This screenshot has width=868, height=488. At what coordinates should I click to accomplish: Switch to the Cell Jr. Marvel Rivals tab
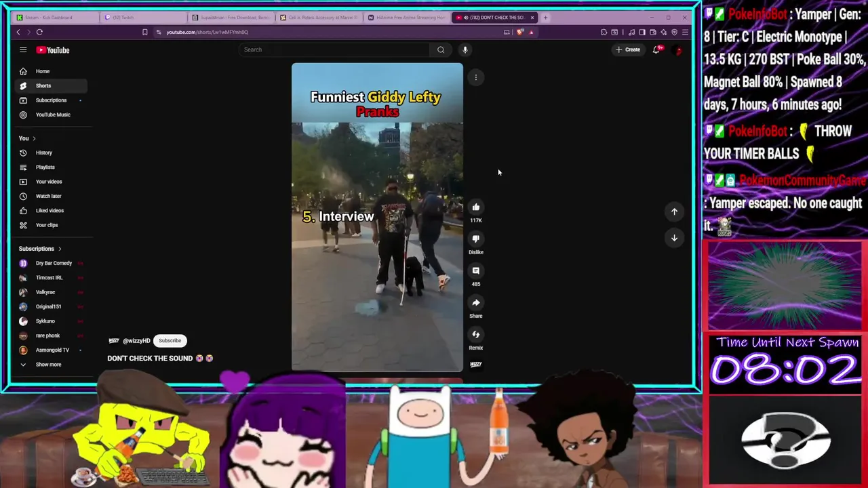click(x=318, y=18)
